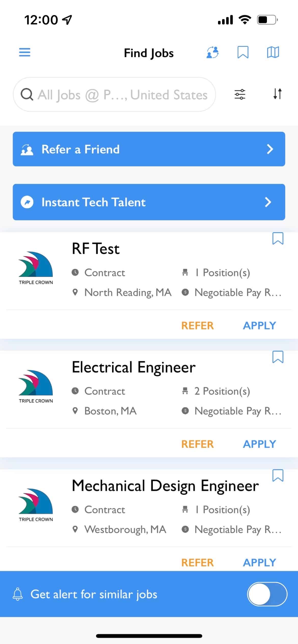Image resolution: width=298 pixels, height=644 pixels.
Task: Expand the Instant Tech Talent banner
Action: (149, 202)
